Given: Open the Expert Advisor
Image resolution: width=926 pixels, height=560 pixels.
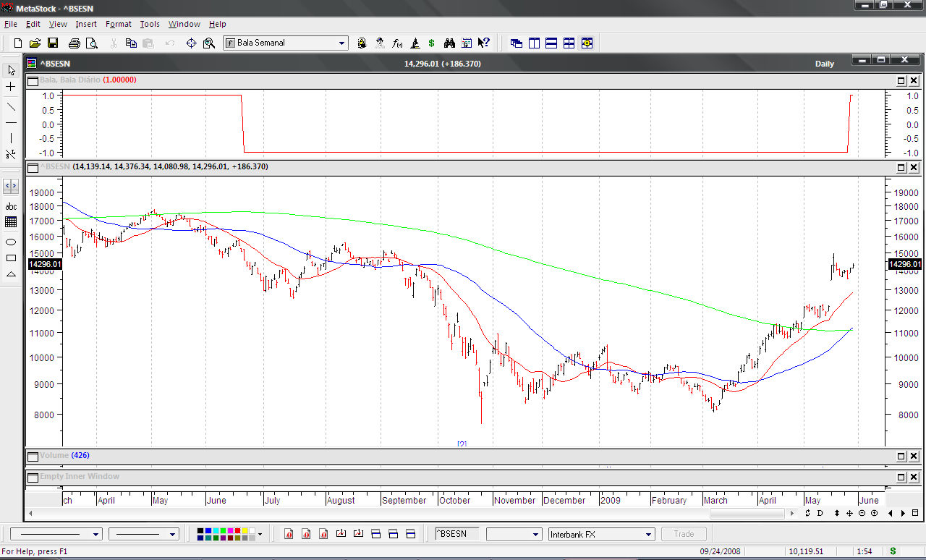Looking at the screenshot, I should [x=380, y=43].
